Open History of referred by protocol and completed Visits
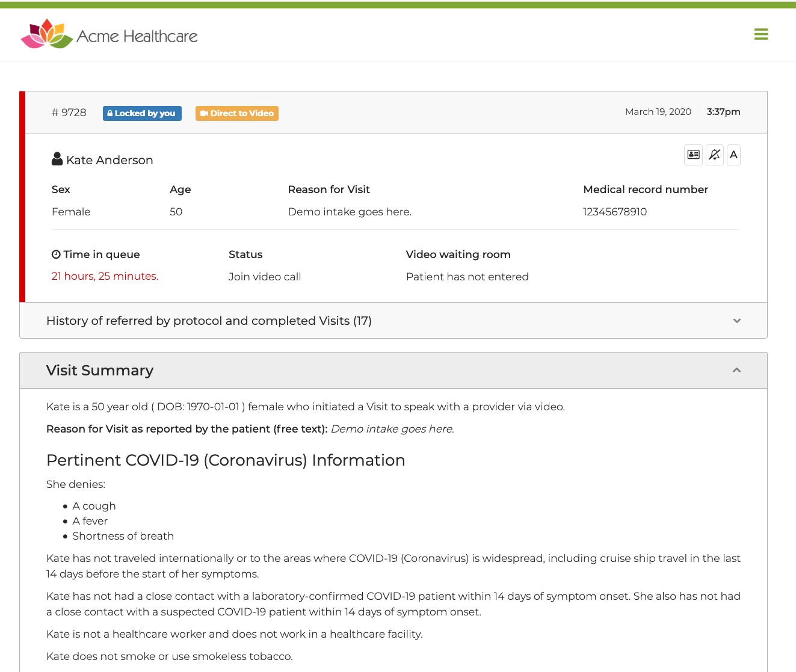Image resolution: width=796 pixels, height=672 pixels. point(209,321)
